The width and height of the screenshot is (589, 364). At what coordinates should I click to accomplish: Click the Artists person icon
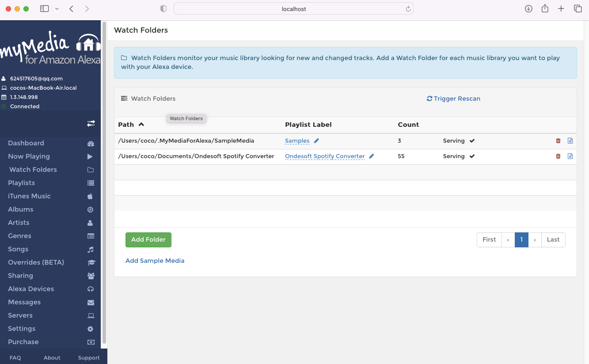[90, 223]
